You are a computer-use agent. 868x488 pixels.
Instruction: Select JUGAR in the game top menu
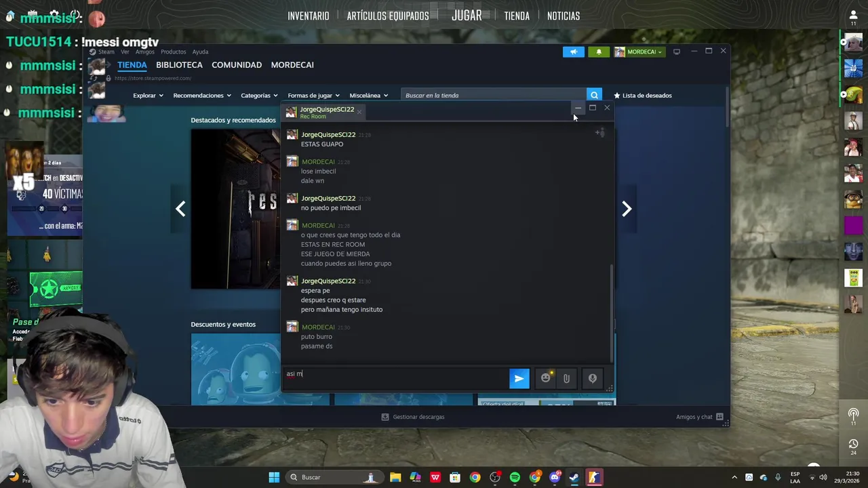(467, 15)
